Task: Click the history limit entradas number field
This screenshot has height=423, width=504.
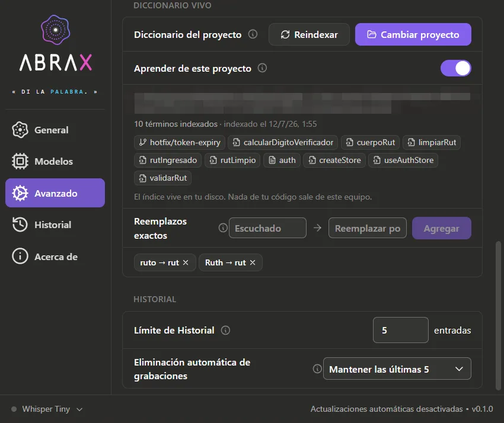Action: (400, 330)
